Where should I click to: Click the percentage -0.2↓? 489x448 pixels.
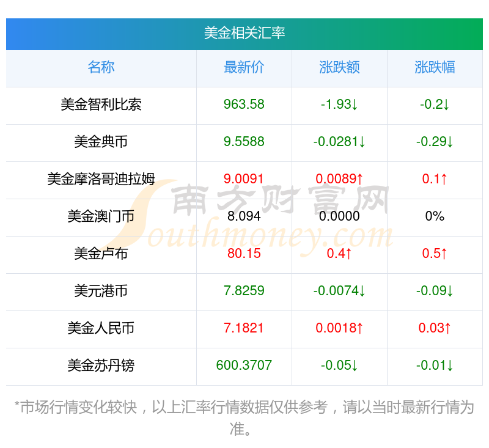(435, 105)
